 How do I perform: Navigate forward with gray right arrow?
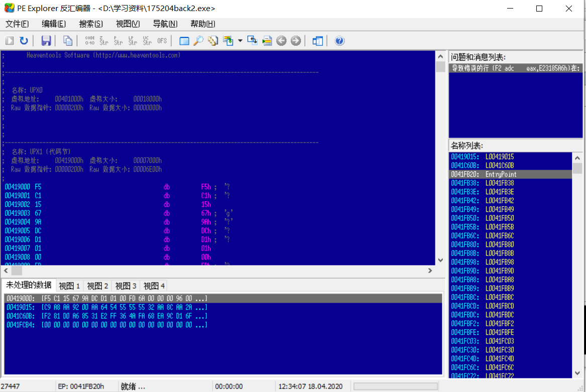pos(296,41)
